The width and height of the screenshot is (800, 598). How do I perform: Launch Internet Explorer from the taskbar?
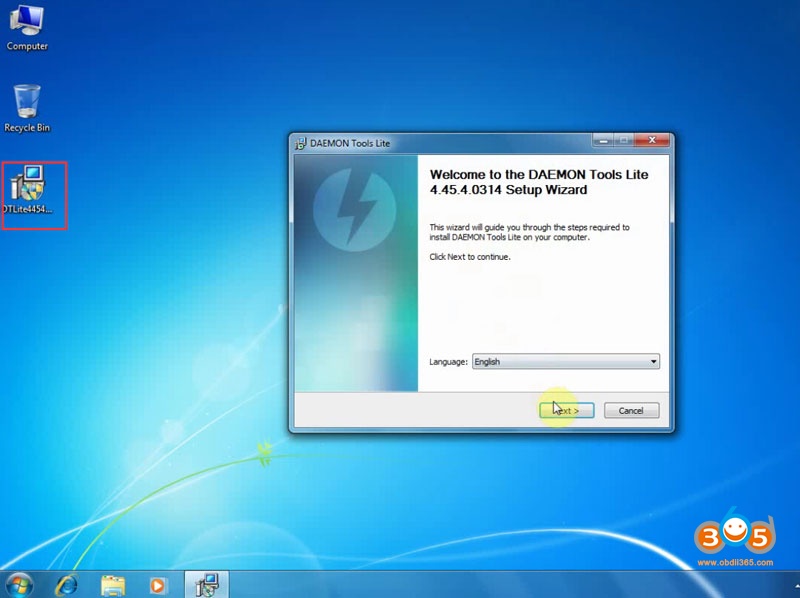click(67, 584)
